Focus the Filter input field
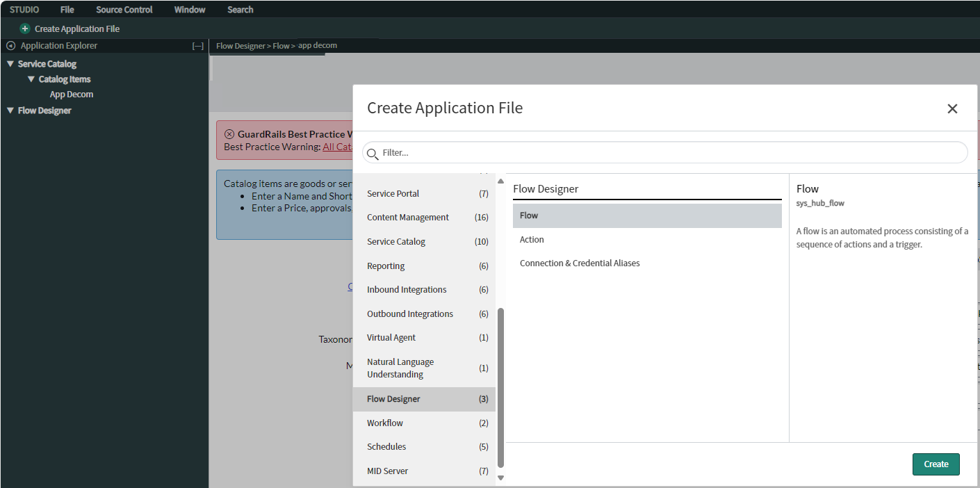 pos(665,152)
